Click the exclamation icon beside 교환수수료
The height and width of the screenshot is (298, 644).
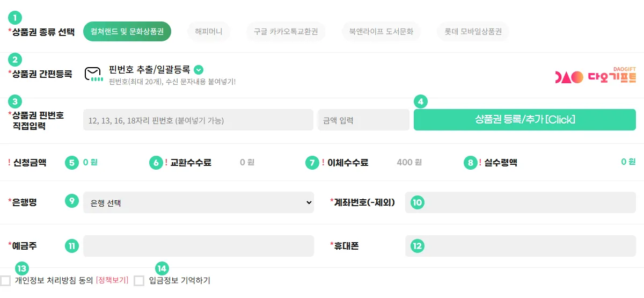click(166, 163)
